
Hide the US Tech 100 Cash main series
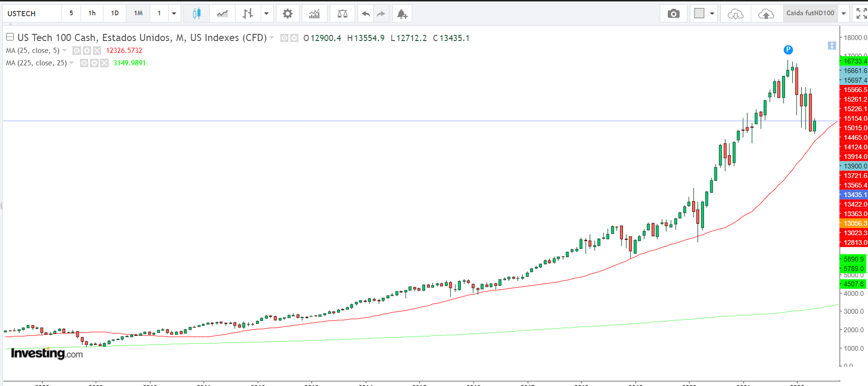pos(284,38)
